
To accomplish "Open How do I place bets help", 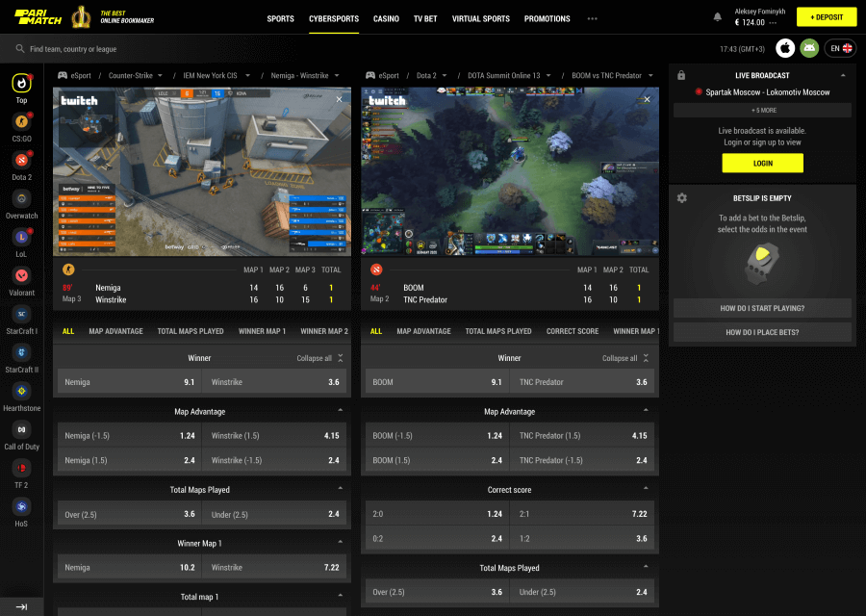I will (762, 332).
